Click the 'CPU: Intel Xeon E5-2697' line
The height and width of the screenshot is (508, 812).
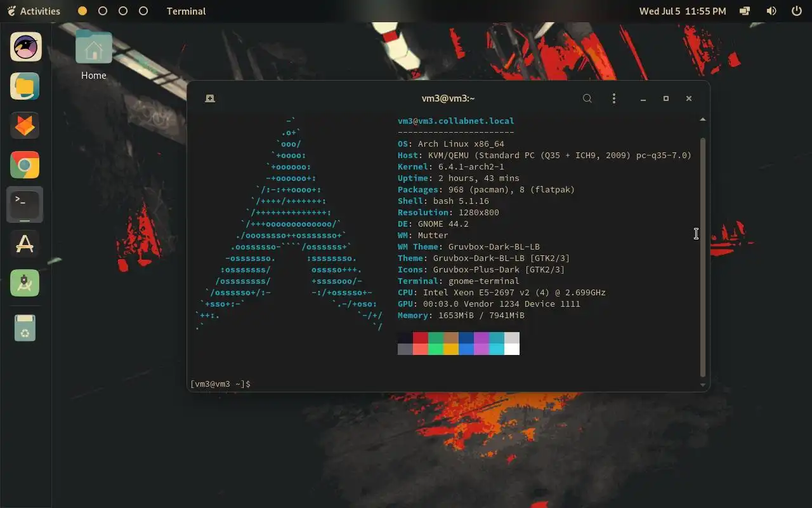coord(502,292)
